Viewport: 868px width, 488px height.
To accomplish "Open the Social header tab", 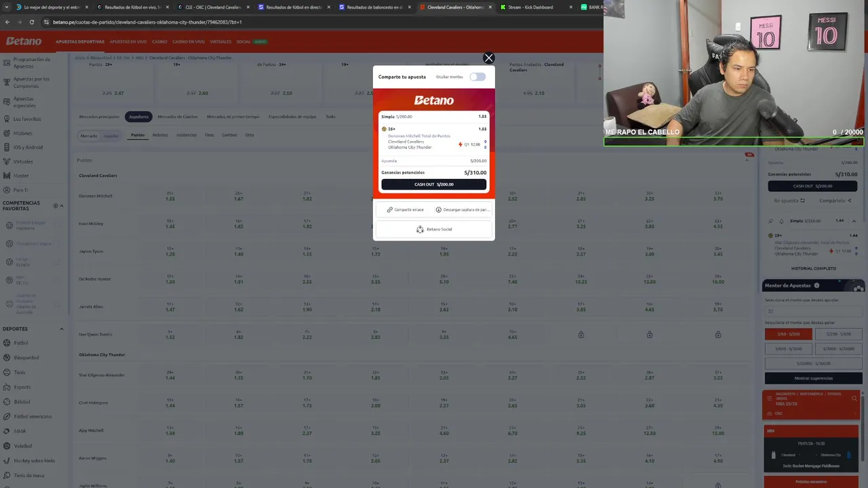I will 243,41.
